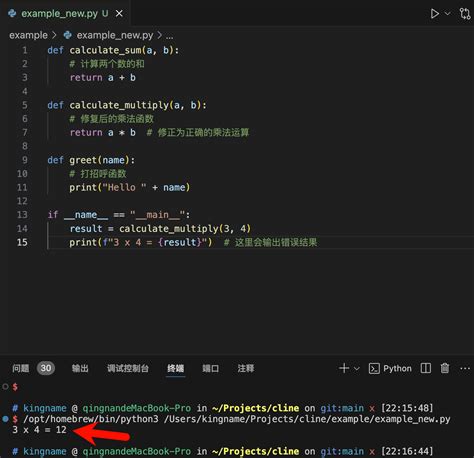Image resolution: width=474 pixels, height=458 pixels.
Task: Click the '# 打招呼函数' comment
Action: (98, 174)
